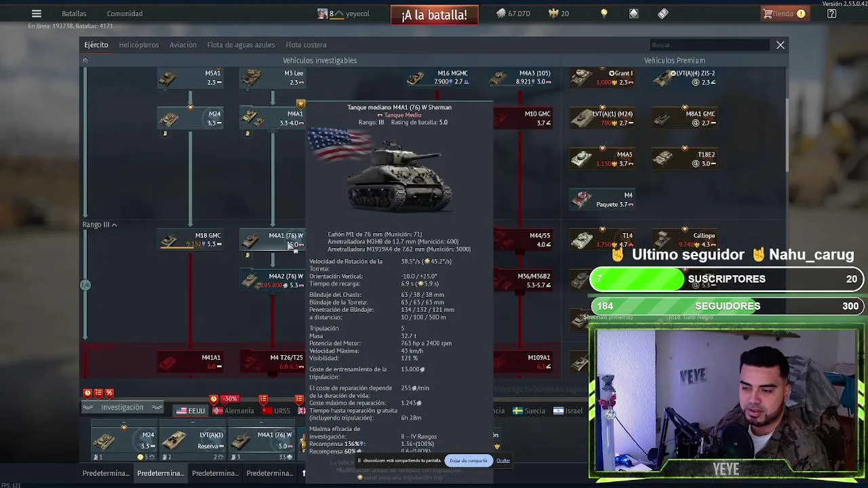Open the hamburger main menu
Screen dimensions: 868x488
(37, 14)
